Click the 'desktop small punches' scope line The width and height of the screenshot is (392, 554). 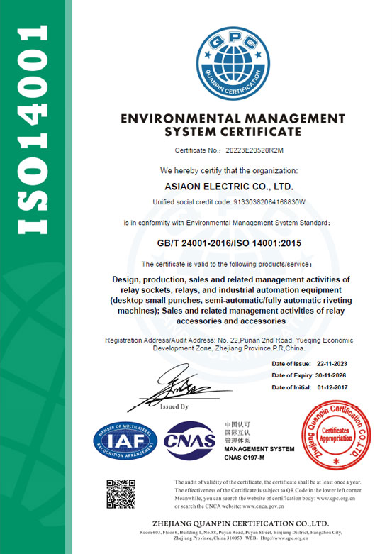click(231, 301)
